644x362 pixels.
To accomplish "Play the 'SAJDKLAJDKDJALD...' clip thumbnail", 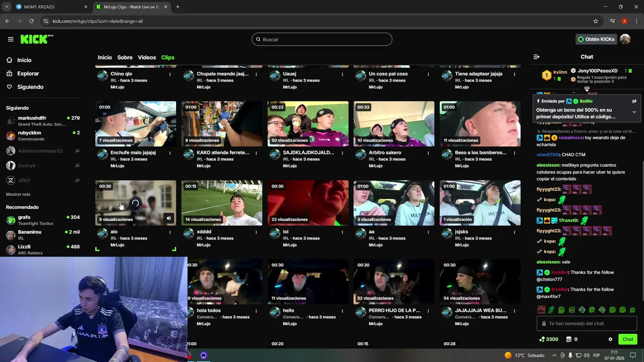I will 308,124.
